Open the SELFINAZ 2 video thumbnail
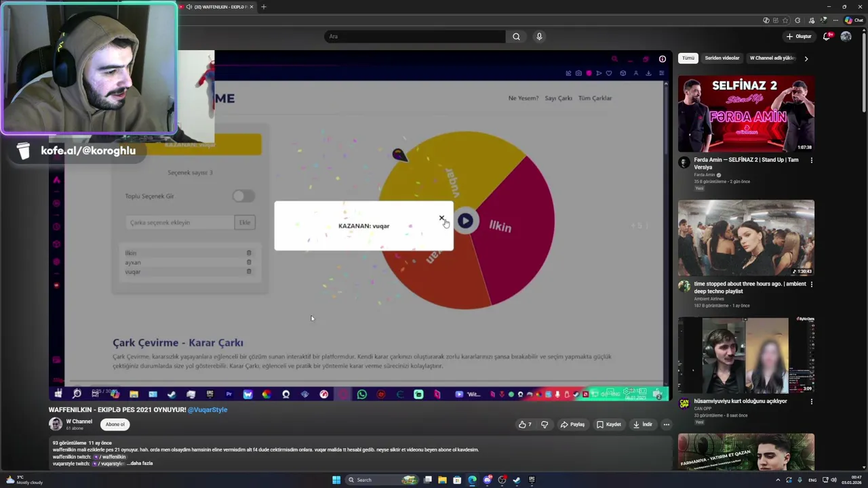 [746, 114]
